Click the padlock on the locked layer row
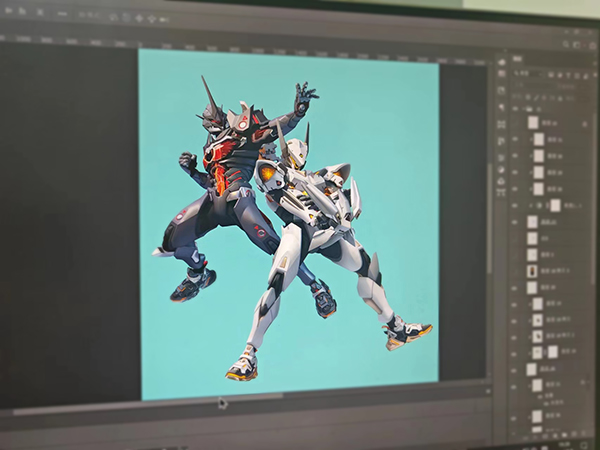This screenshot has height=450, width=600. 585,124
